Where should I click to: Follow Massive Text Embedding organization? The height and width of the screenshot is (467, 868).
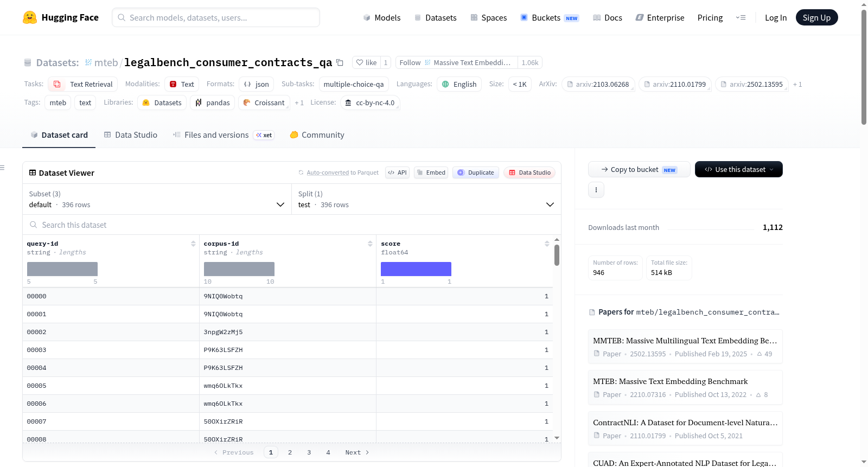457,62
